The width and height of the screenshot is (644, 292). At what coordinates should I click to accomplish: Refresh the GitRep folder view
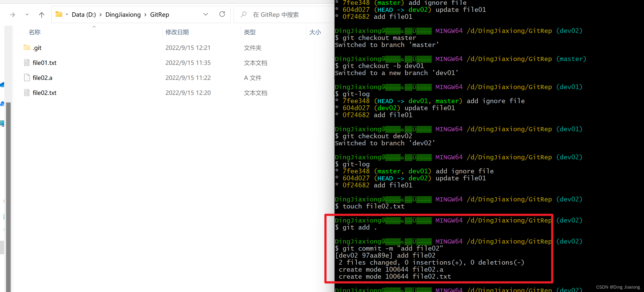coord(222,14)
